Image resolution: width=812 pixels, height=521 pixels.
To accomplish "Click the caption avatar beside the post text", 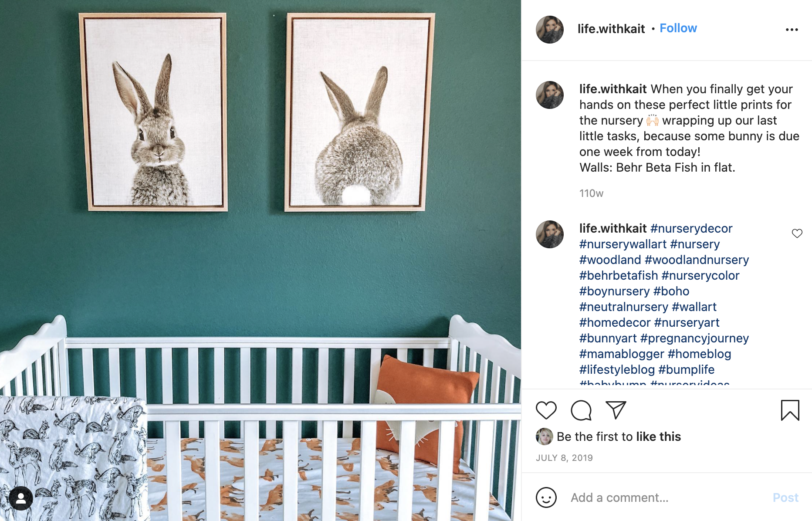I will 550,95.
